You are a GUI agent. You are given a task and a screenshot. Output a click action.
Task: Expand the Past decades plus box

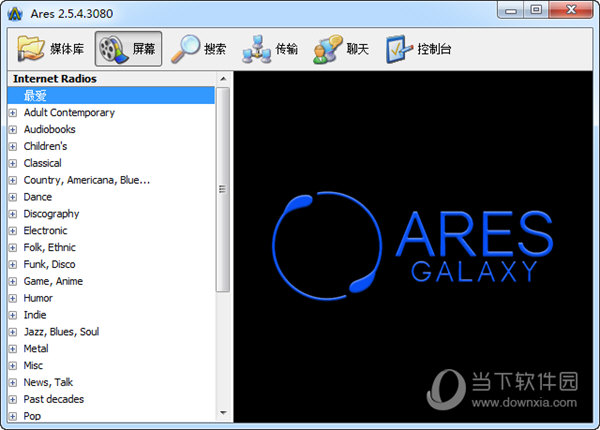click(x=13, y=399)
